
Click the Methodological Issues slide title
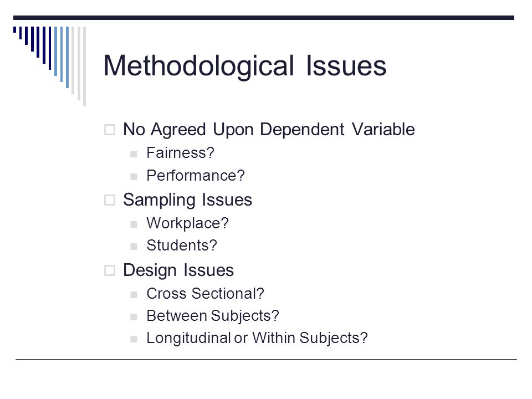(244, 66)
